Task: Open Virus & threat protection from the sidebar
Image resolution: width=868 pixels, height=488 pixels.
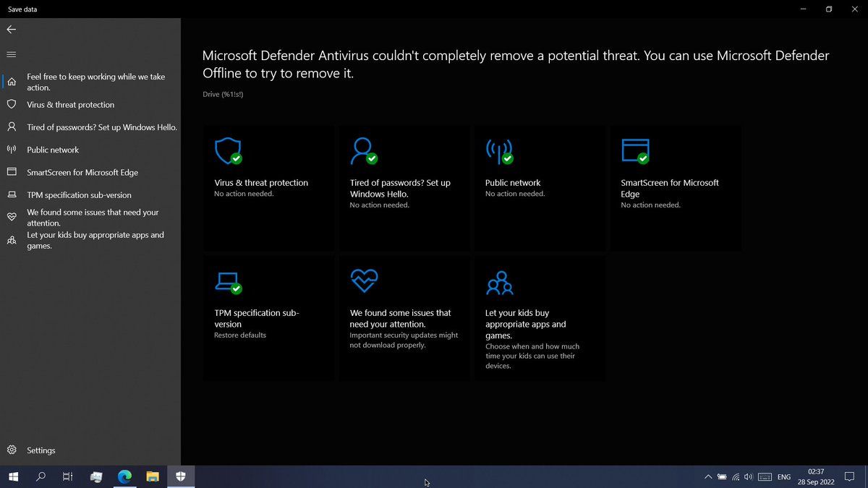Action: pos(70,105)
